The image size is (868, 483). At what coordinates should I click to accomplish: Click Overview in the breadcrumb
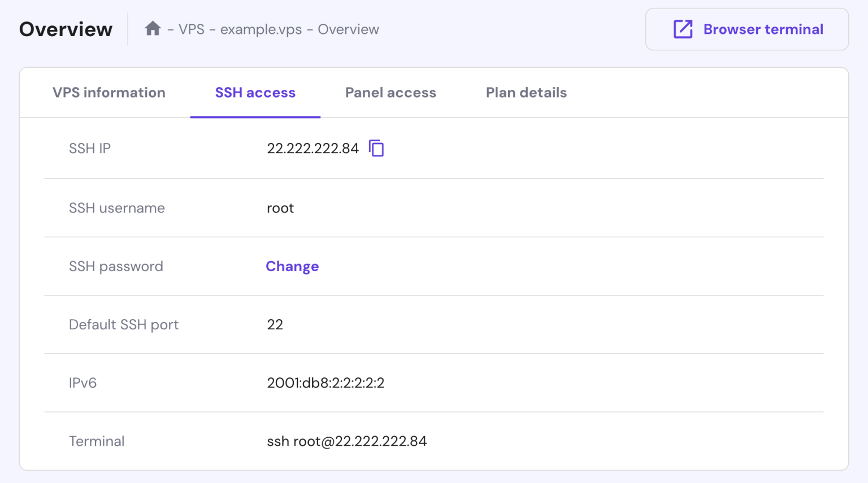point(348,29)
